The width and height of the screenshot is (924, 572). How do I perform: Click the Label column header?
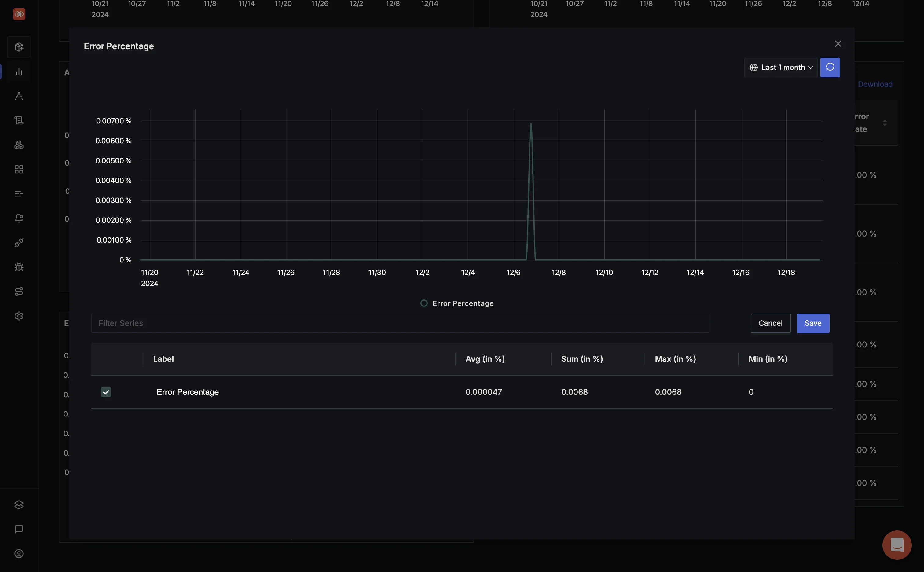(x=163, y=359)
